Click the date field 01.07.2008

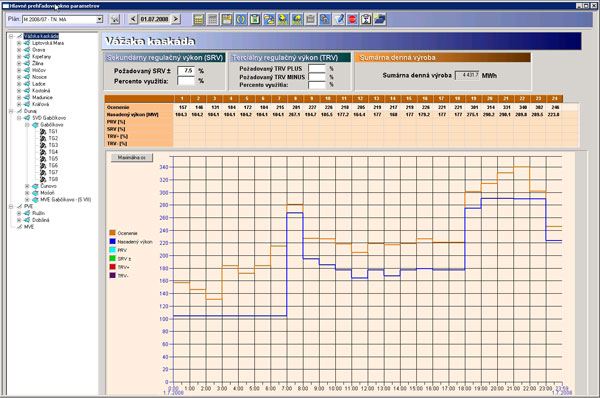point(154,19)
